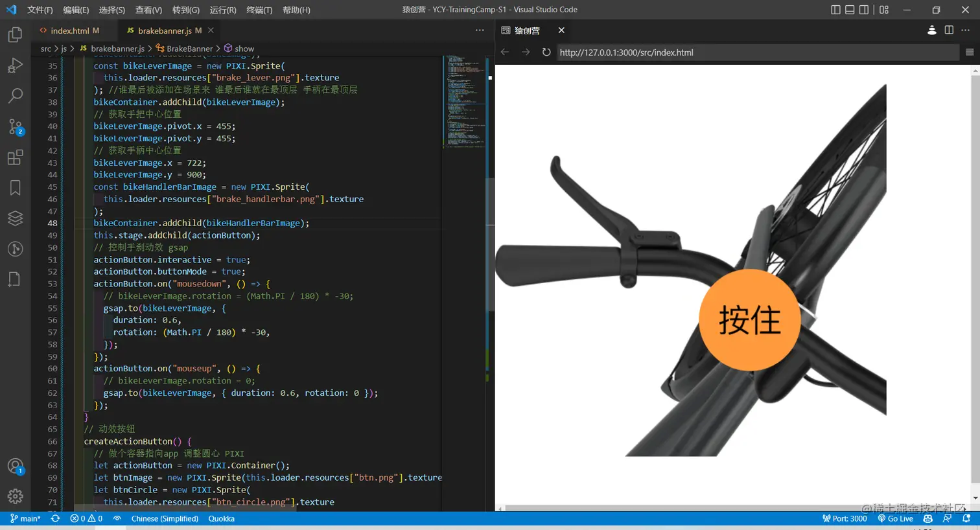
Task: Click the Copilot-style face icon in status bar
Action: click(x=928, y=518)
